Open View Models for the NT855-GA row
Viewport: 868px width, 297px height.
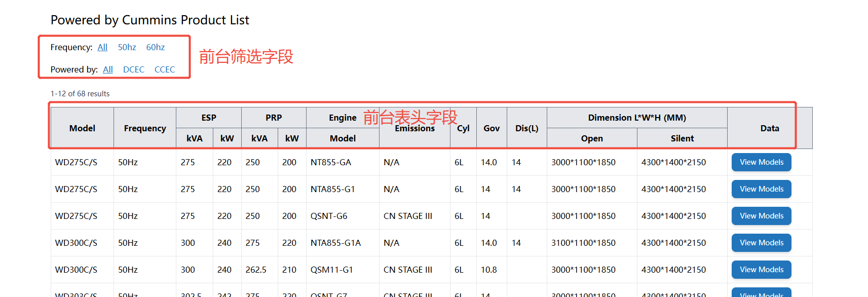click(x=762, y=162)
